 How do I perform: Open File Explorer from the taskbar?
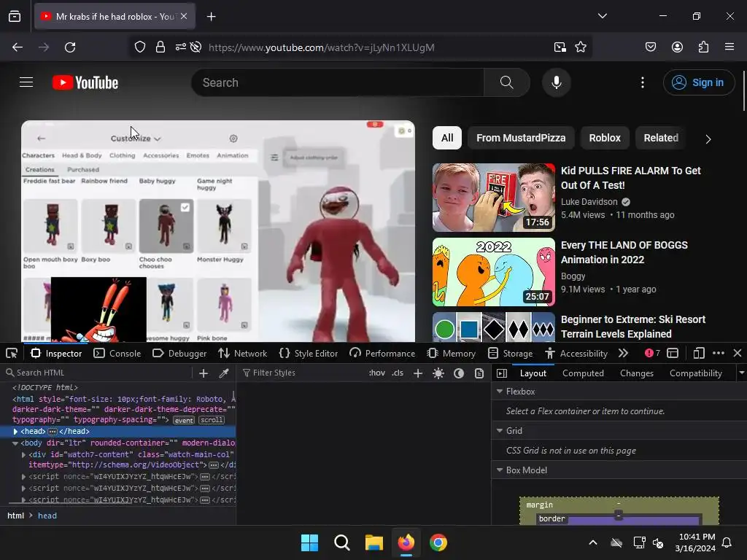(x=374, y=542)
